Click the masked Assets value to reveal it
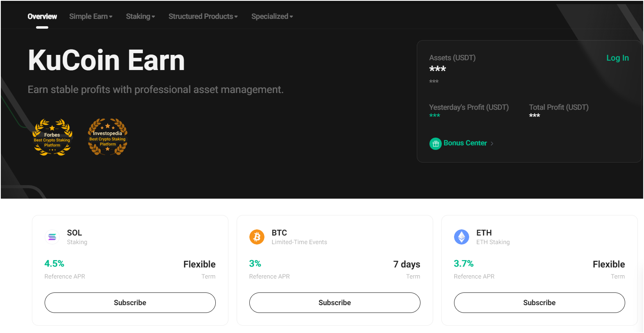 pyautogui.click(x=437, y=69)
